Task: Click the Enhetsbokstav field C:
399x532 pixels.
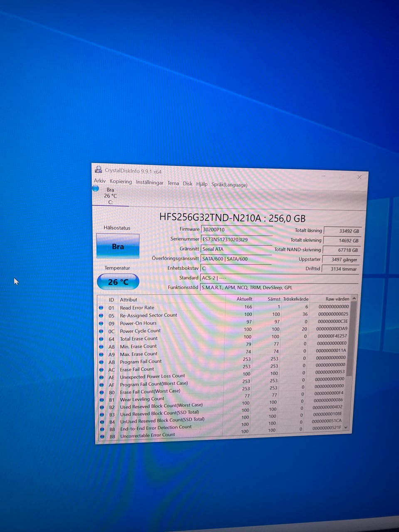Action: (x=236, y=268)
